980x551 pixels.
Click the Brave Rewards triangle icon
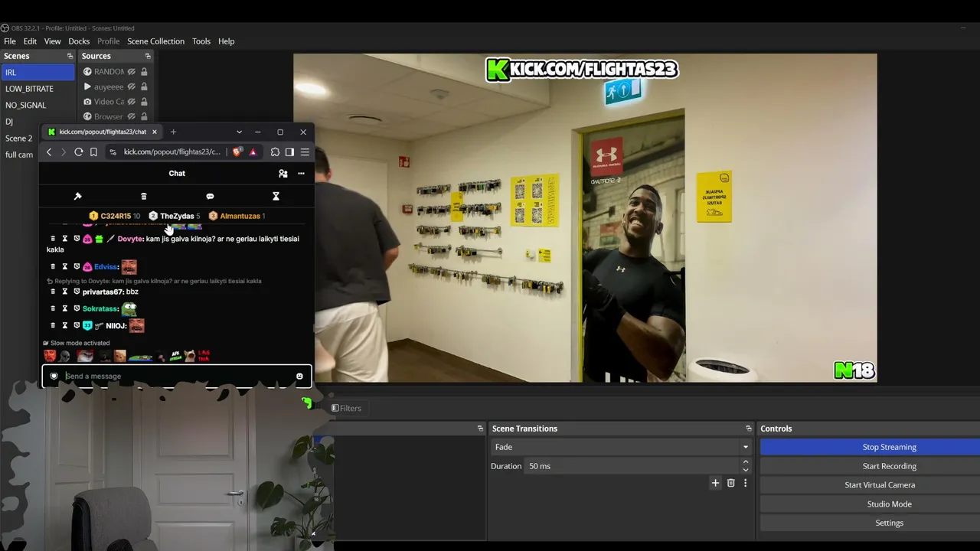coord(253,152)
